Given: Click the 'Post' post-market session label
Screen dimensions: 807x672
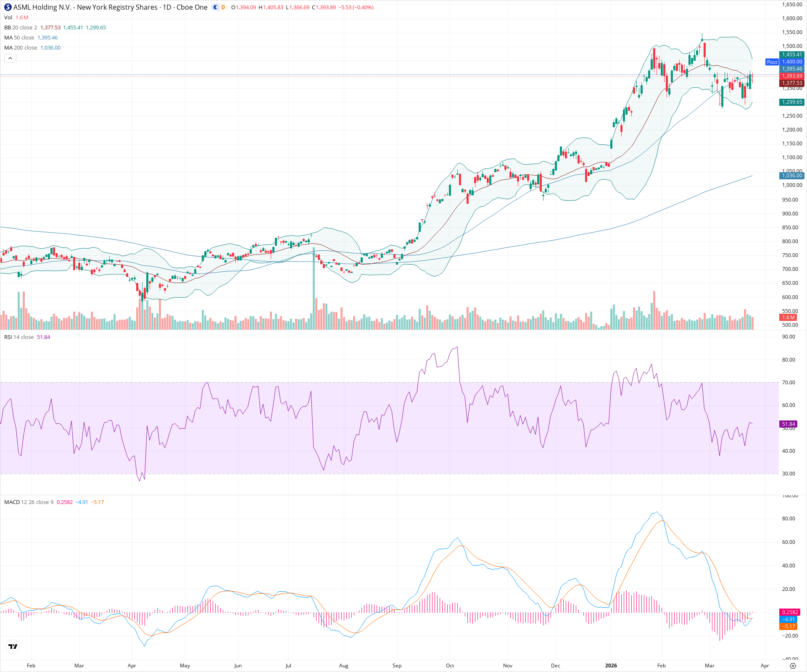Looking at the screenshot, I should [x=772, y=62].
